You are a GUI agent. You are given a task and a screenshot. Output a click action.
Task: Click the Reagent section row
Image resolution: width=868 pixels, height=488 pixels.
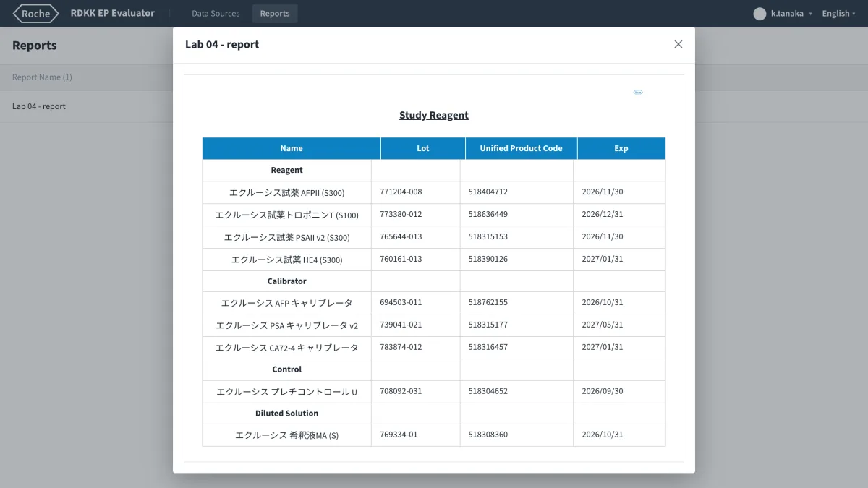click(434, 170)
